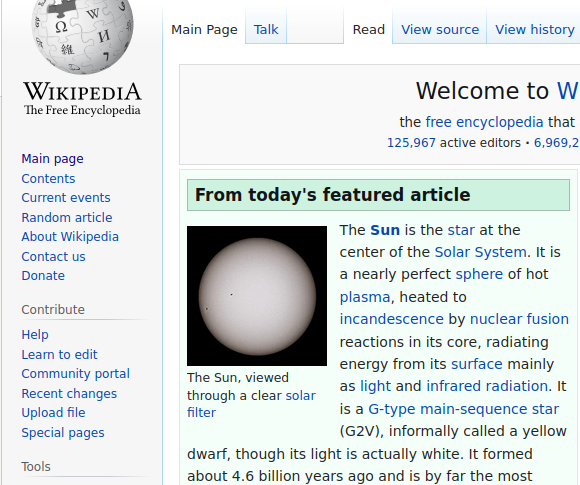The width and height of the screenshot is (580, 485).
Task: Follow the Solar System link
Action: (x=480, y=252)
